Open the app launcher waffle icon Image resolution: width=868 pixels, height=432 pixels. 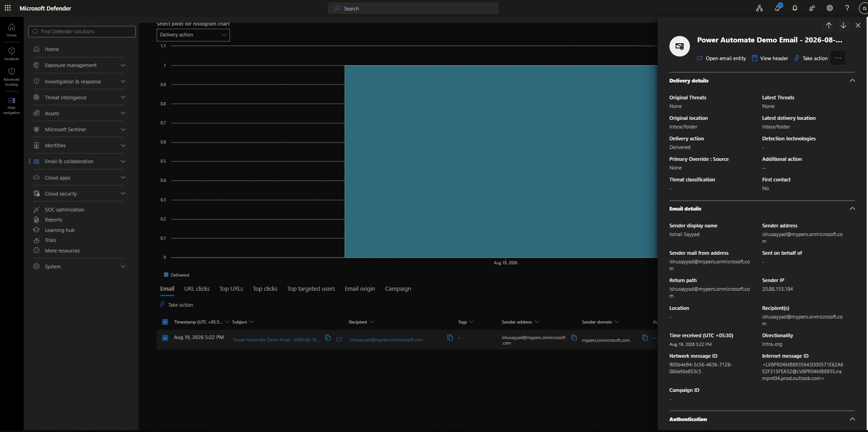[x=8, y=8]
